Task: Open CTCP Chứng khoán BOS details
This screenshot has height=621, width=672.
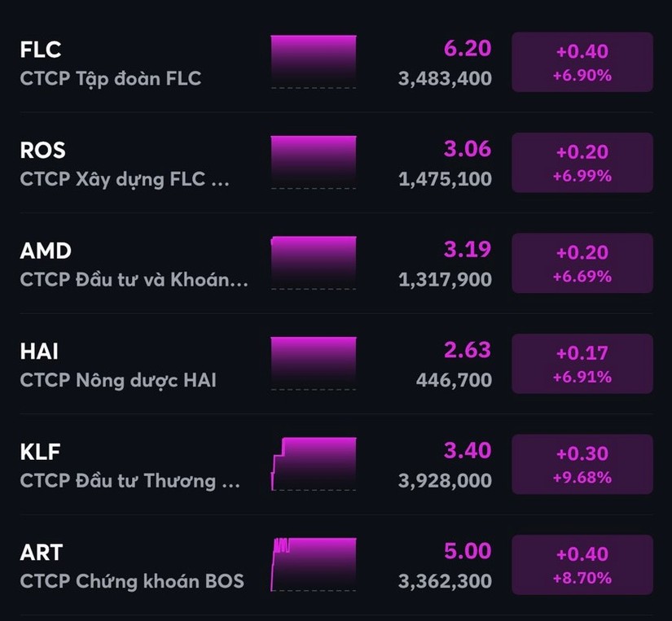Action: pyautogui.click(x=132, y=581)
